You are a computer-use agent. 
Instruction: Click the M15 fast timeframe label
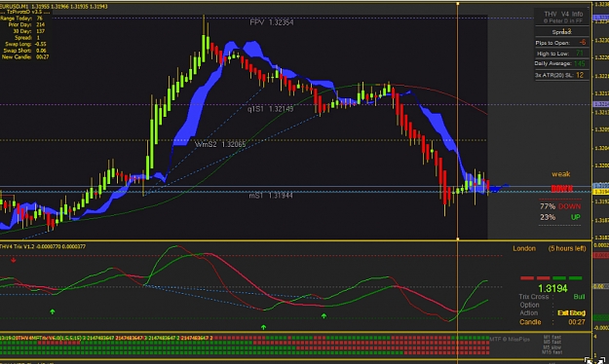[552, 352]
